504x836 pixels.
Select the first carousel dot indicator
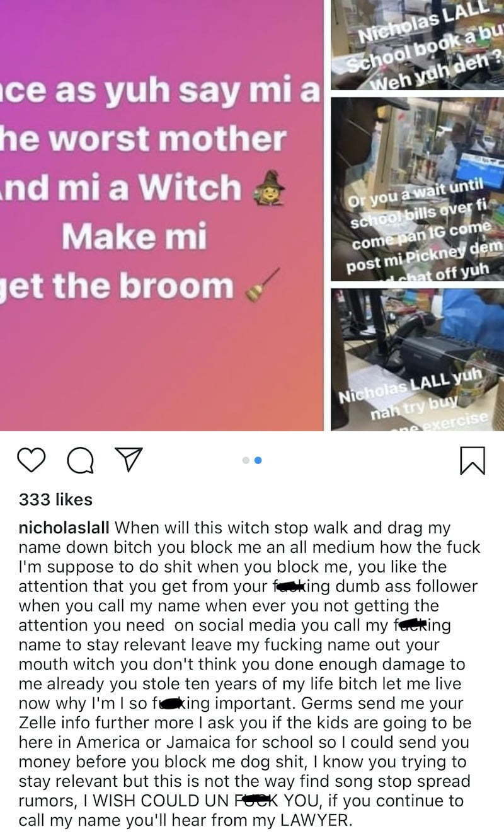[246, 460]
